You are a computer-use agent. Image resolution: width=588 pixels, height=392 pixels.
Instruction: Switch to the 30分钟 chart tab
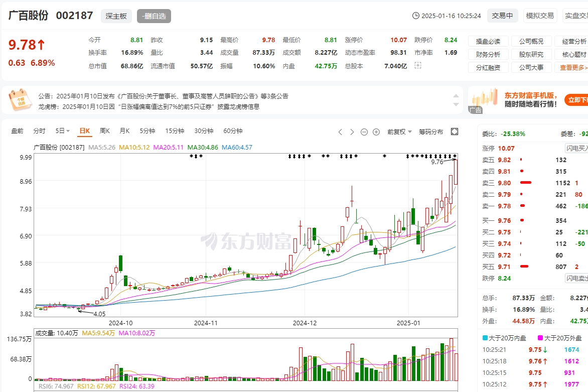tap(204, 131)
